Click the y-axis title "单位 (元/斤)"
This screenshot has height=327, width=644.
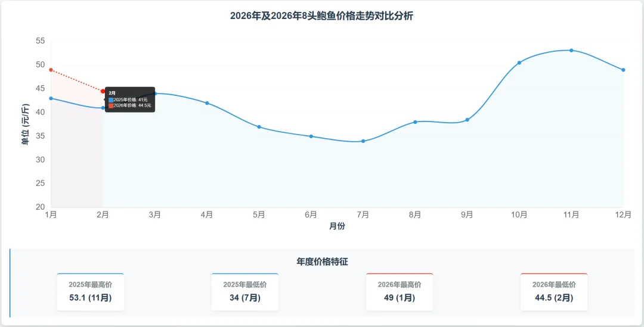click(26, 124)
